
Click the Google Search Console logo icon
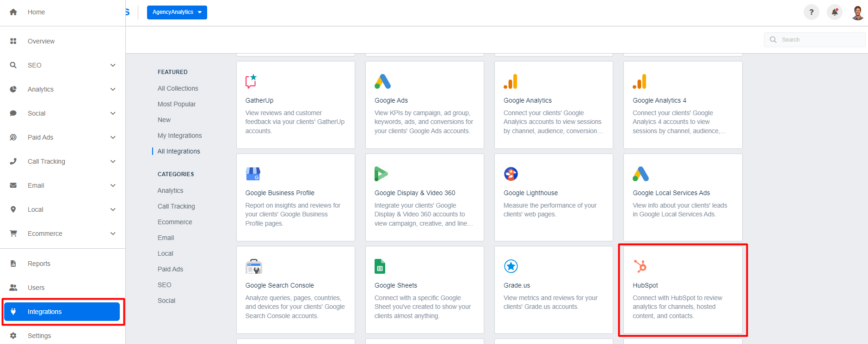tap(254, 266)
